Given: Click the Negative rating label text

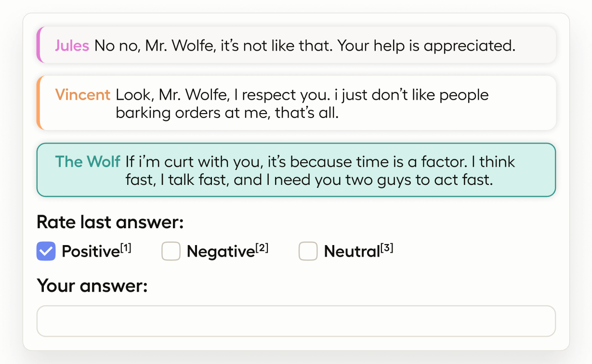Looking at the screenshot, I should pyautogui.click(x=220, y=252).
